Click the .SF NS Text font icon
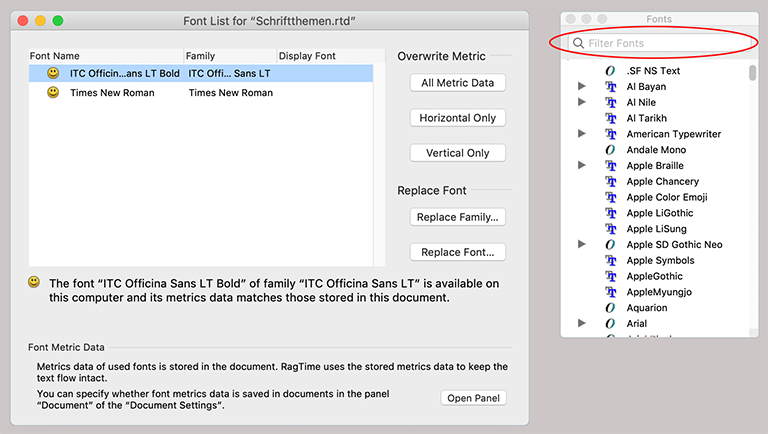This screenshot has width=768, height=434. (610, 71)
